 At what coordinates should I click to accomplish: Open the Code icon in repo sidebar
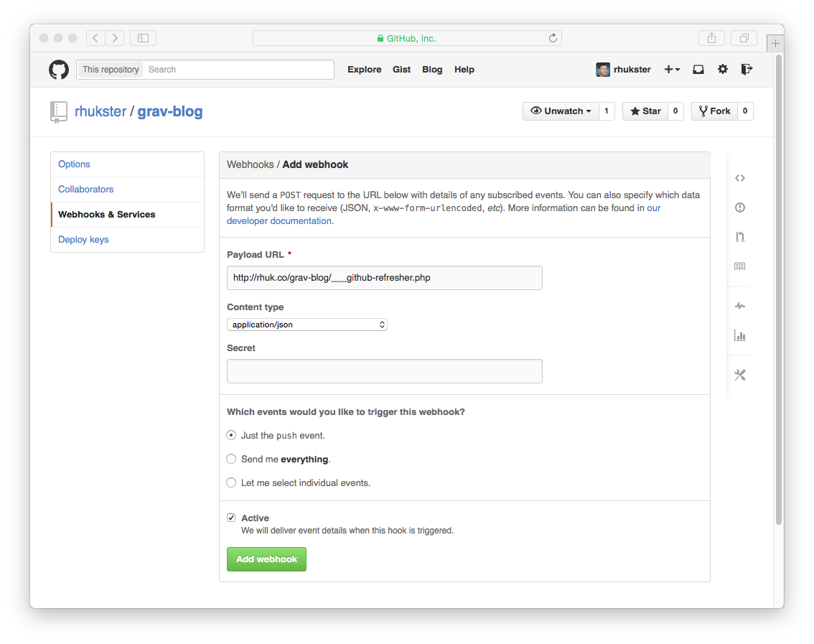[x=740, y=178]
